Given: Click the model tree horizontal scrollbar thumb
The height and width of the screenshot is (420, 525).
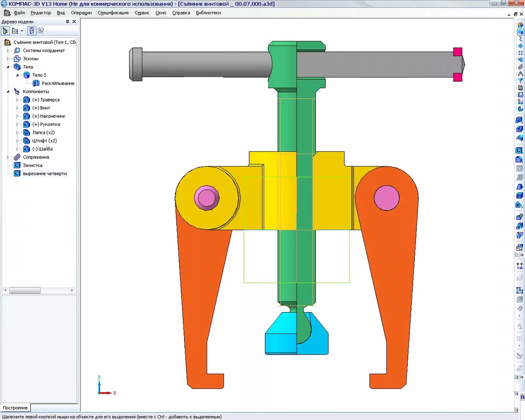Looking at the screenshot, I should 25,290.
